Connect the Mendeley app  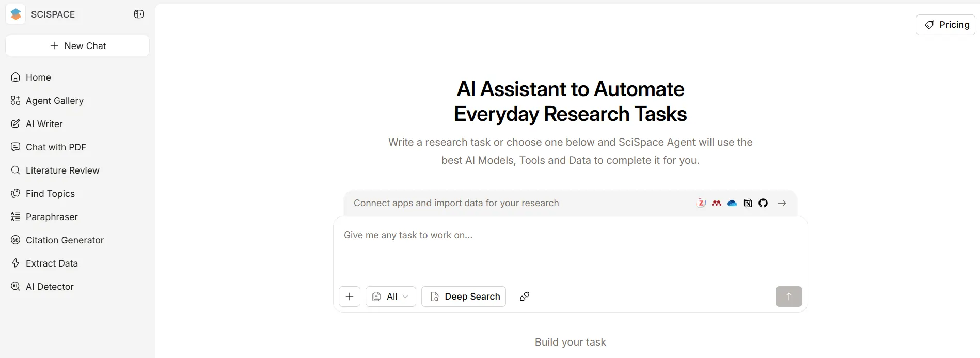pos(717,203)
